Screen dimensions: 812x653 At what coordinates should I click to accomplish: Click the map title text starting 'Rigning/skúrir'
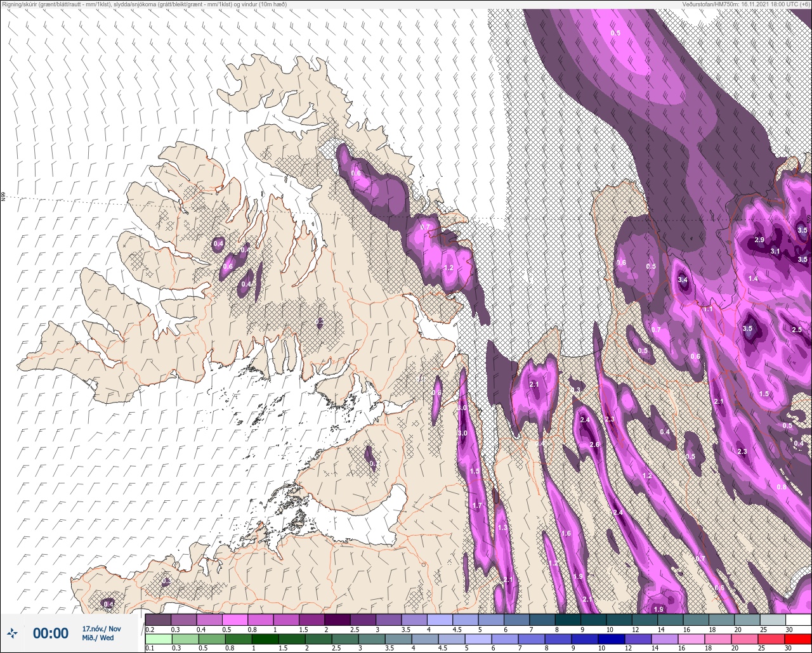click(145, 4)
